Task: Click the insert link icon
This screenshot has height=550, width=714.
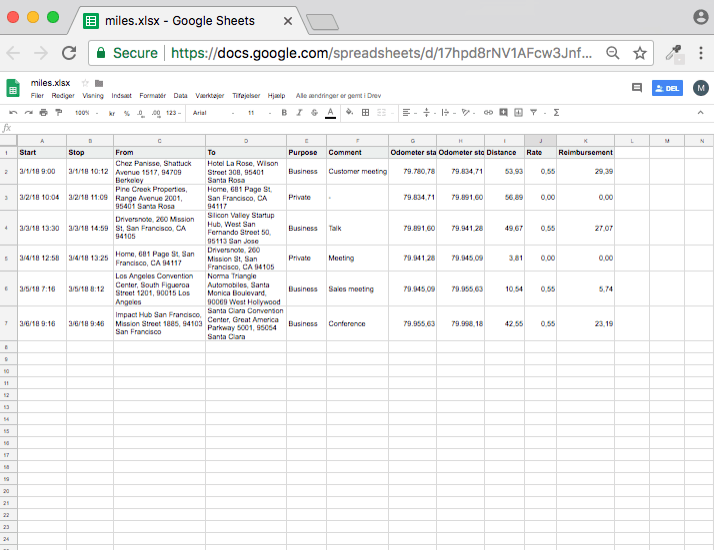Action: point(488,113)
